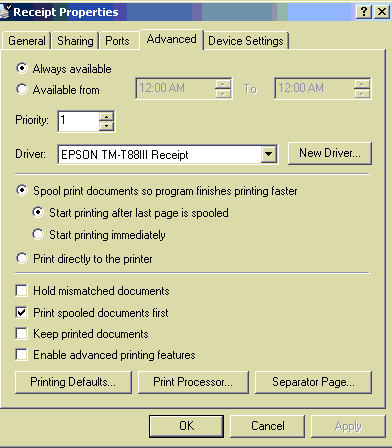392x448 pixels.
Task: Choose the Available from radio button
Action: tap(22, 89)
